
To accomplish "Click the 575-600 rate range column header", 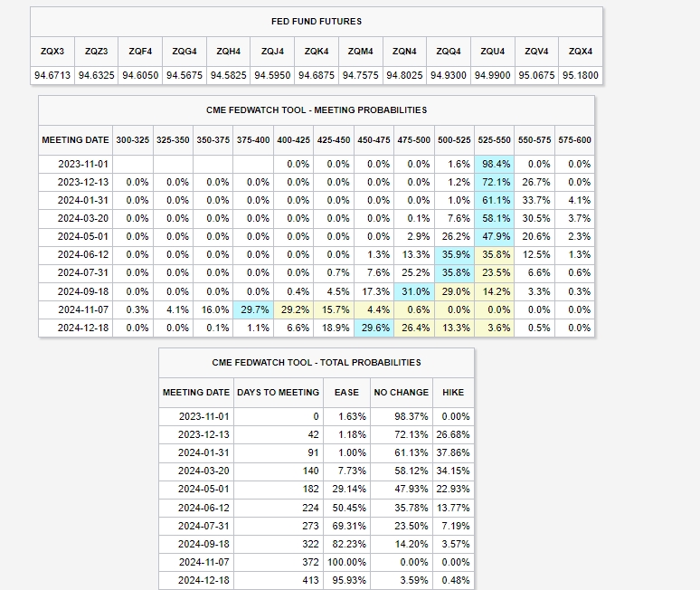I will point(575,140).
